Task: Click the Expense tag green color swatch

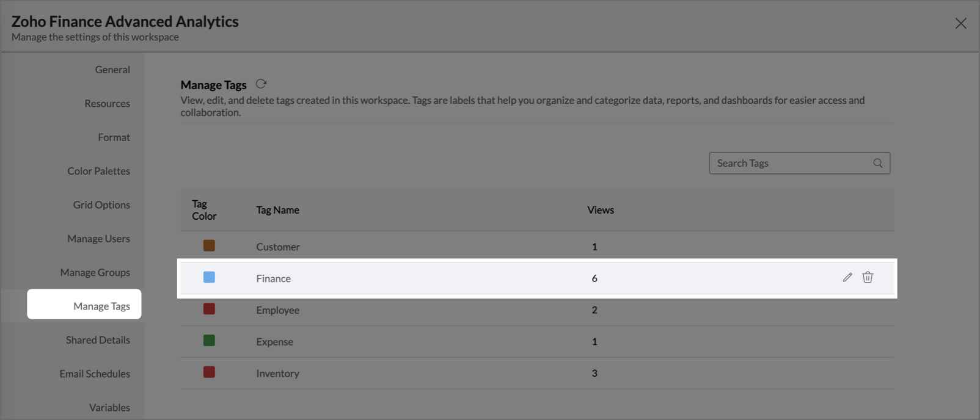Action: pos(209,341)
